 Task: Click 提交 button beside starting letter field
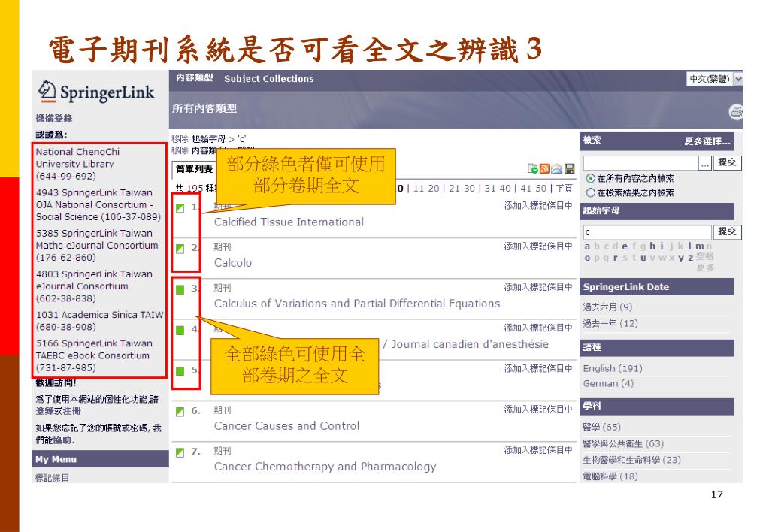click(x=727, y=231)
